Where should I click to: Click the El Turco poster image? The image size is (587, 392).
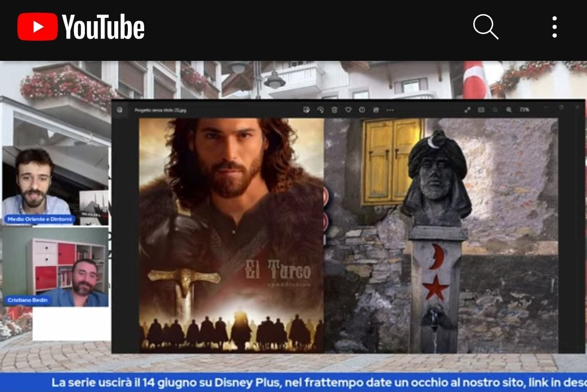(231, 235)
